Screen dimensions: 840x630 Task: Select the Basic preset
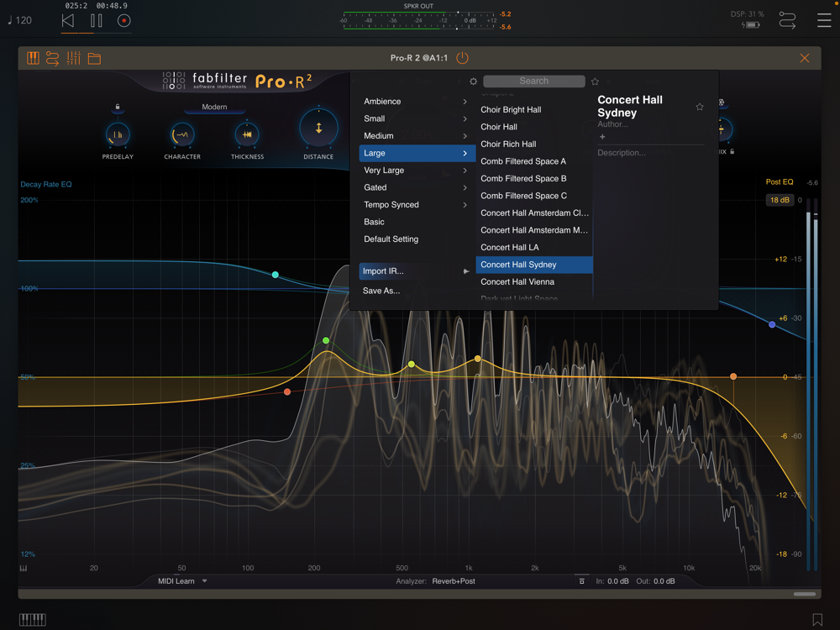coord(417,221)
